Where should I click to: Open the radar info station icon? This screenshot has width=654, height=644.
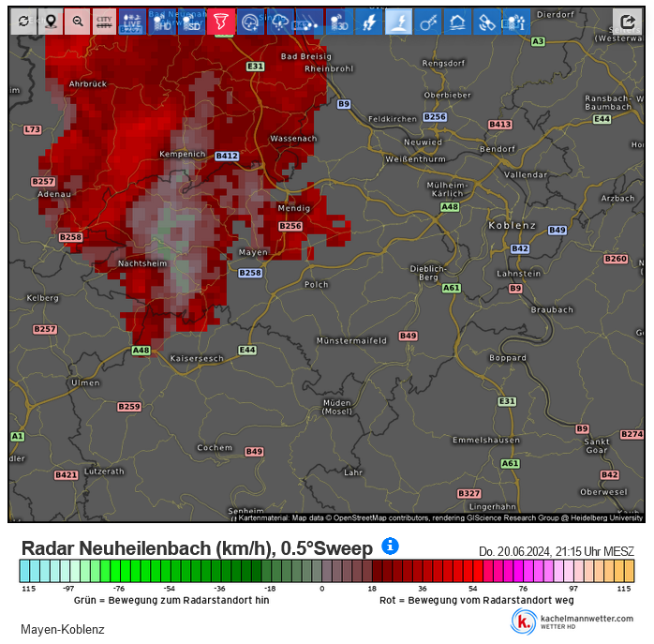pos(517,22)
